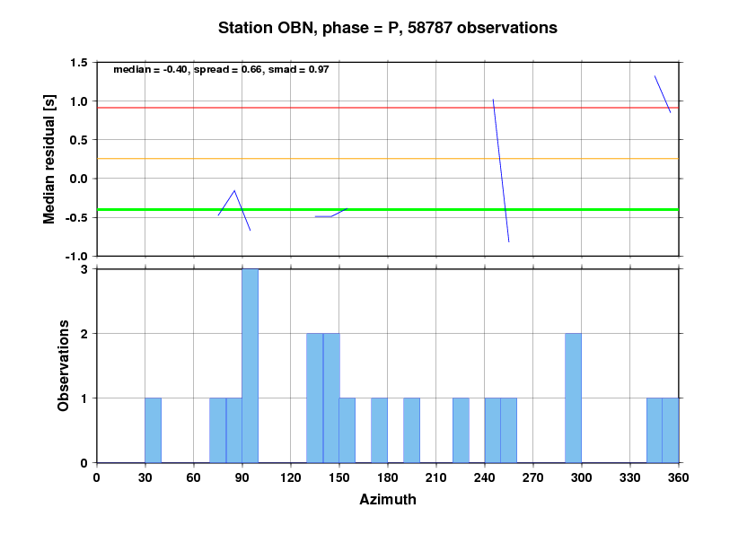
Task: Click the histogram bar at azimuth 140-150
Action: (331, 398)
